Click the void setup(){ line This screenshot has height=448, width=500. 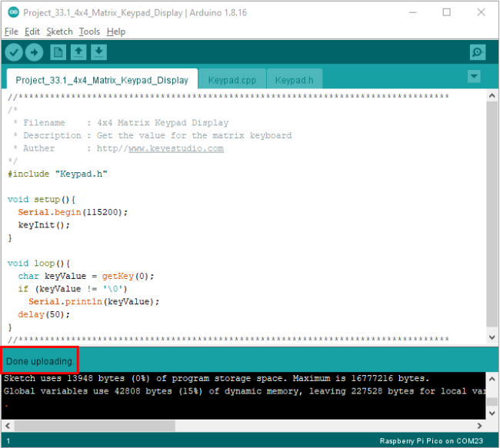click(x=41, y=200)
